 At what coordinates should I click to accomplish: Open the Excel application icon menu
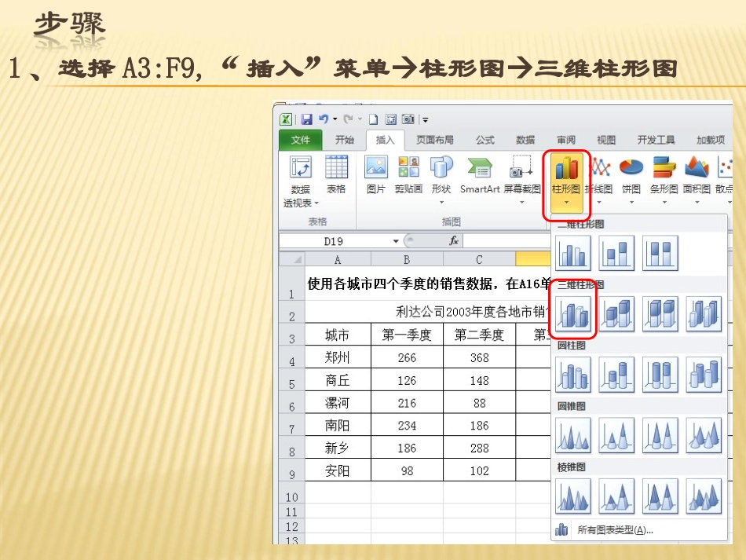click(286, 119)
